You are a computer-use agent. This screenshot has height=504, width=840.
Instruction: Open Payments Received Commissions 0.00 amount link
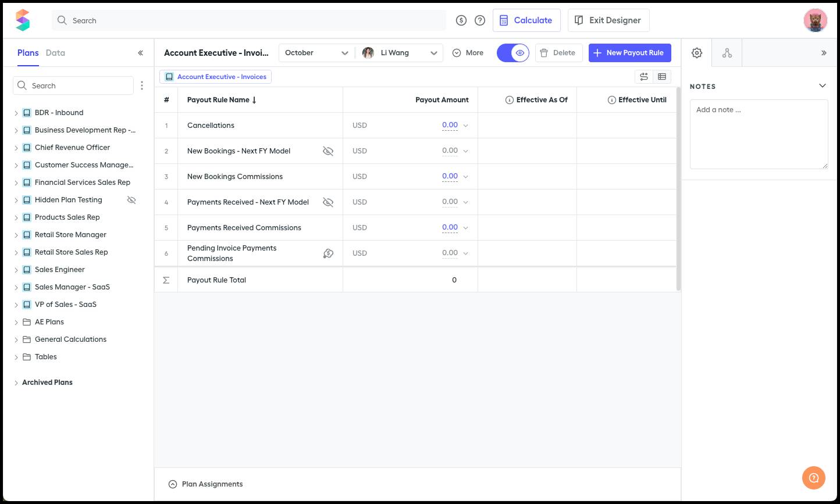[450, 228]
